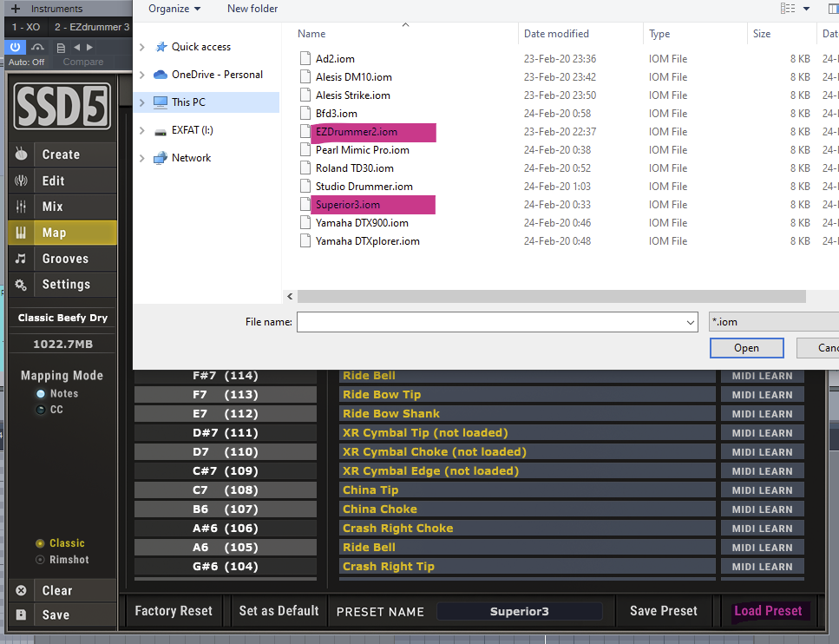Select Quick access in navigation pane

(200, 47)
